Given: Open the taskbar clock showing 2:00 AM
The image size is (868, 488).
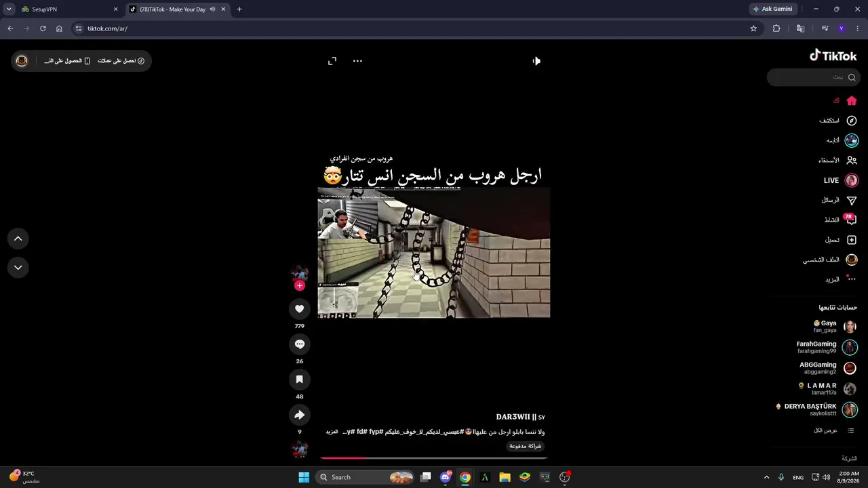Looking at the screenshot, I should (x=849, y=477).
